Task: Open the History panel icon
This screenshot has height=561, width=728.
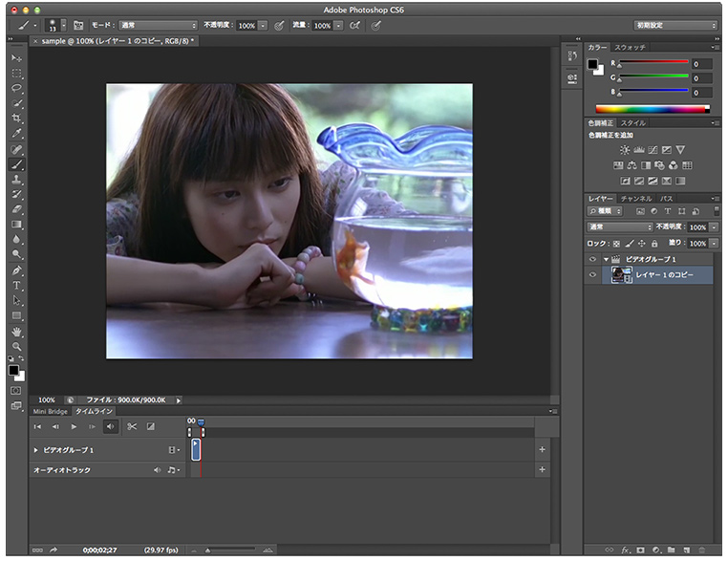Action: click(x=572, y=56)
